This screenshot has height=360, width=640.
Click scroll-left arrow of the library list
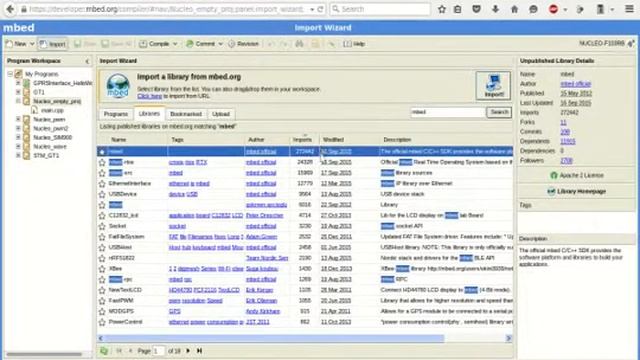tap(101, 338)
